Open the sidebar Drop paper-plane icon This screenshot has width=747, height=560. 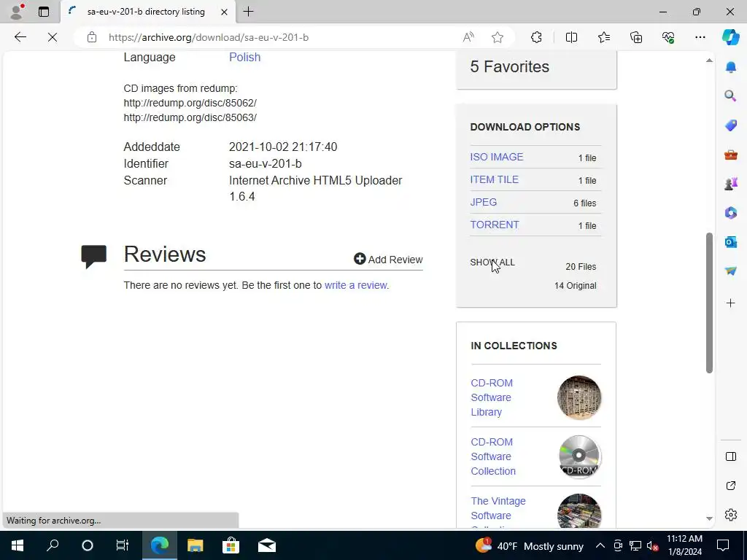(x=731, y=271)
